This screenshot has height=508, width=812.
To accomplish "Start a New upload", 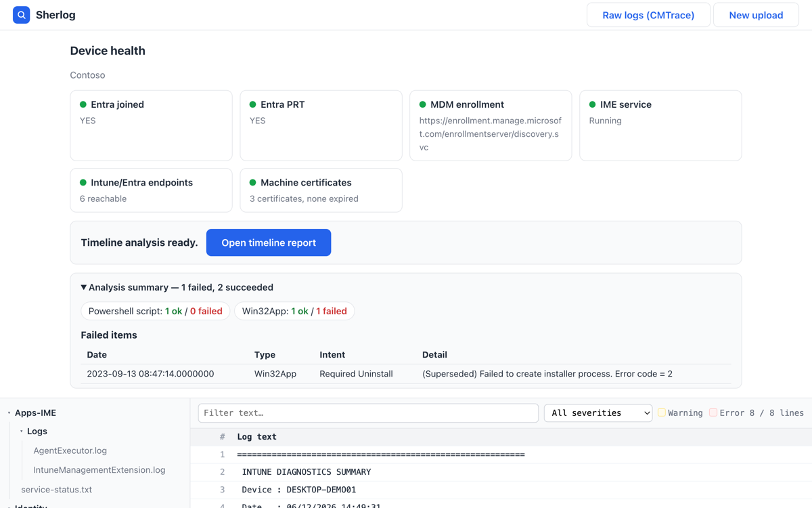I will (756, 15).
